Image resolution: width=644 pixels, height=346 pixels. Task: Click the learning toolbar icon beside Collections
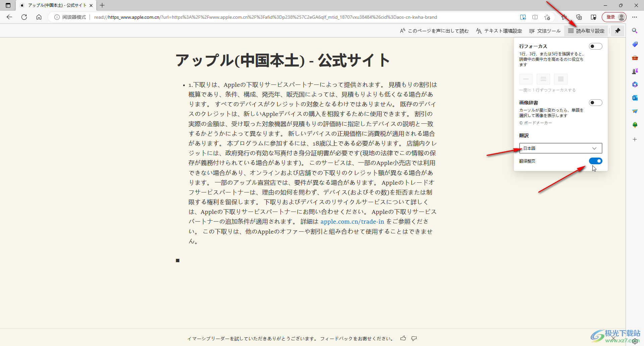[593, 17]
